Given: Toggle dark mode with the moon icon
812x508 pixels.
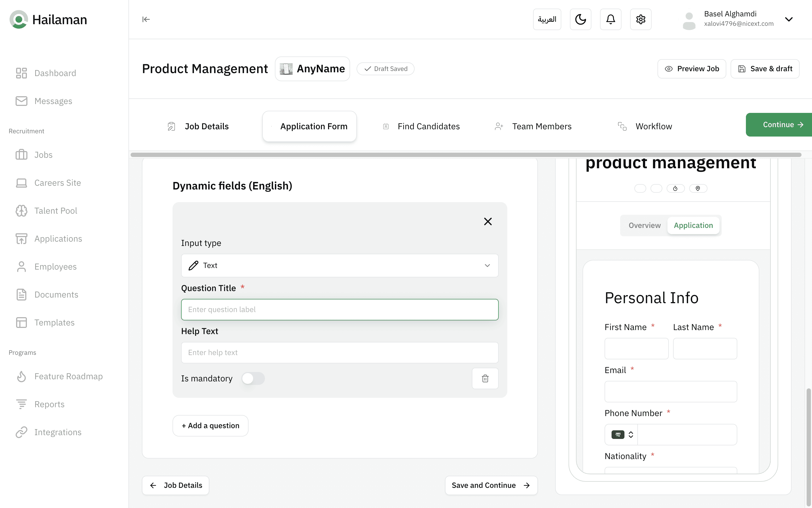Looking at the screenshot, I should [580, 19].
